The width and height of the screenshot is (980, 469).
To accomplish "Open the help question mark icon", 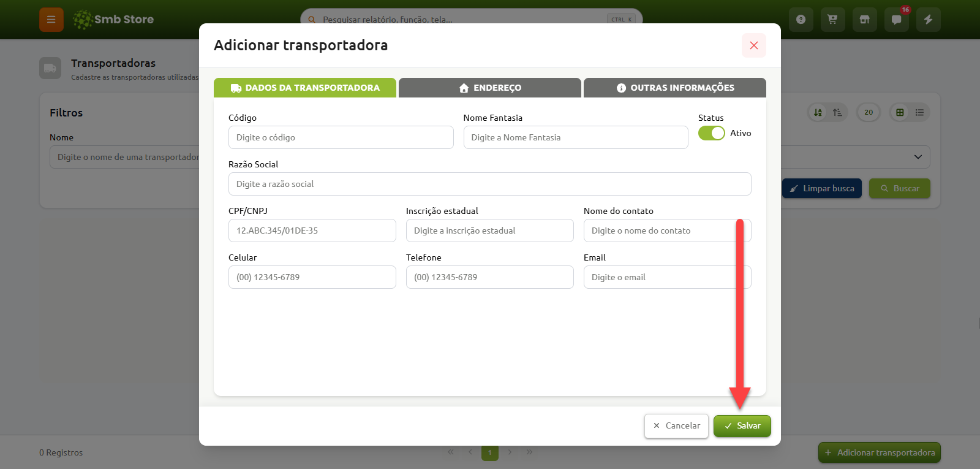I will [x=801, y=20].
